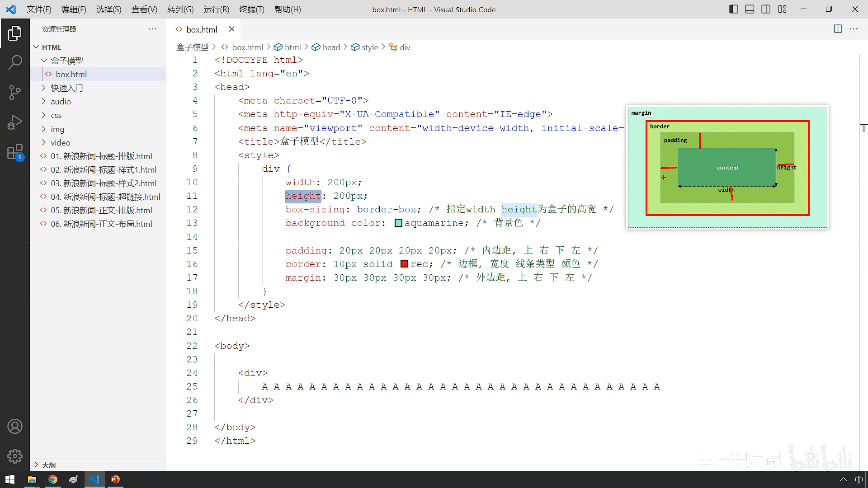Image resolution: width=868 pixels, height=488 pixels.
Task: Open the 终端(T) menu
Action: click(x=251, y=9)
